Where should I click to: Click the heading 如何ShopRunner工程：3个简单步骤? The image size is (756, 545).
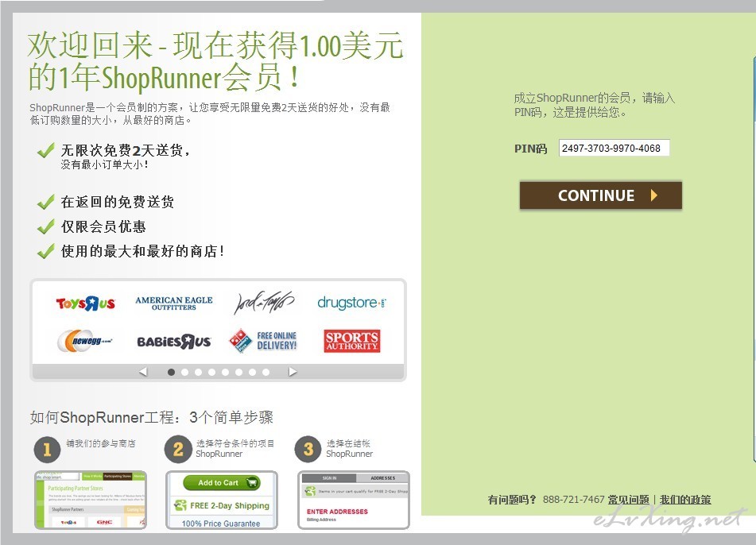[x=151, y=417]
